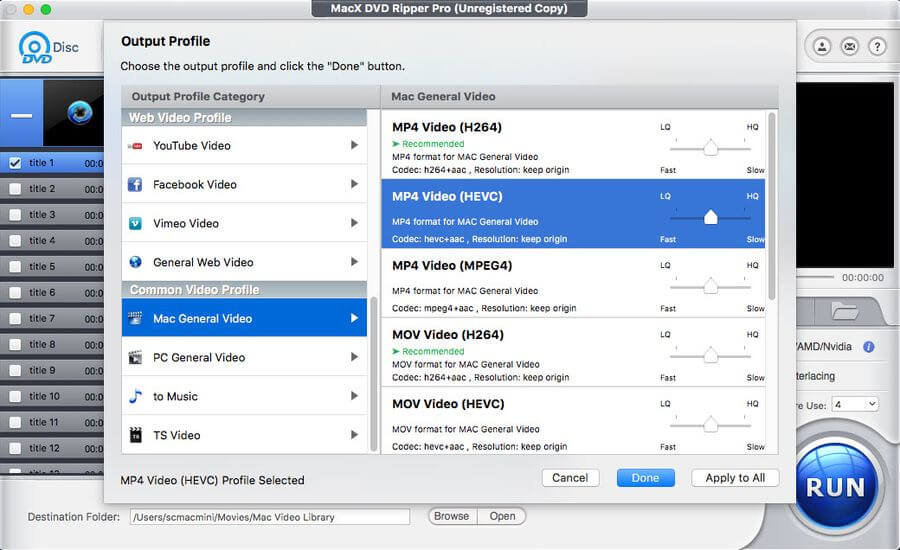Click the Vimeo Video icon
The image size is (900, 550).
[135, 223]
